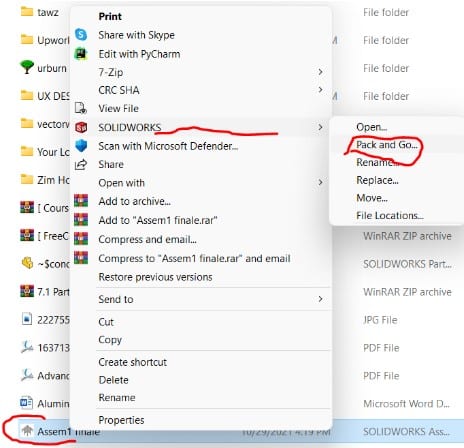Screen dimensions: 464x448
Task: Choose Restore previous versions
Action: pos(155,277)
